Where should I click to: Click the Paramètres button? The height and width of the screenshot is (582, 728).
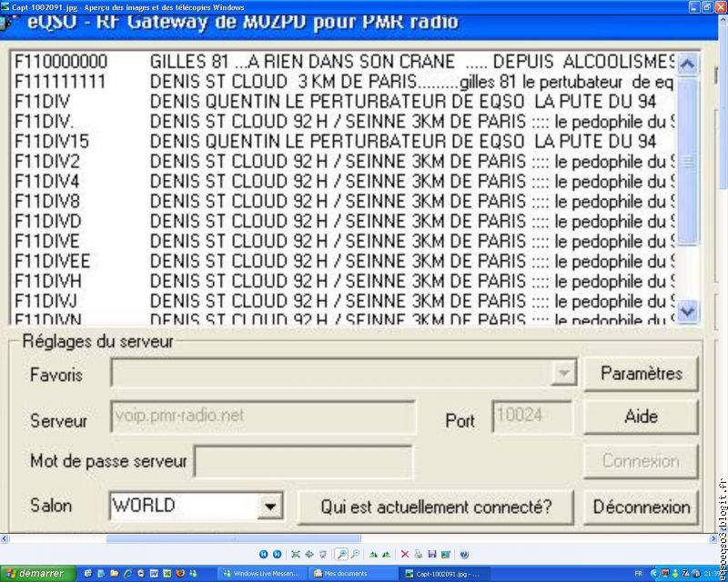coord(642,374)
